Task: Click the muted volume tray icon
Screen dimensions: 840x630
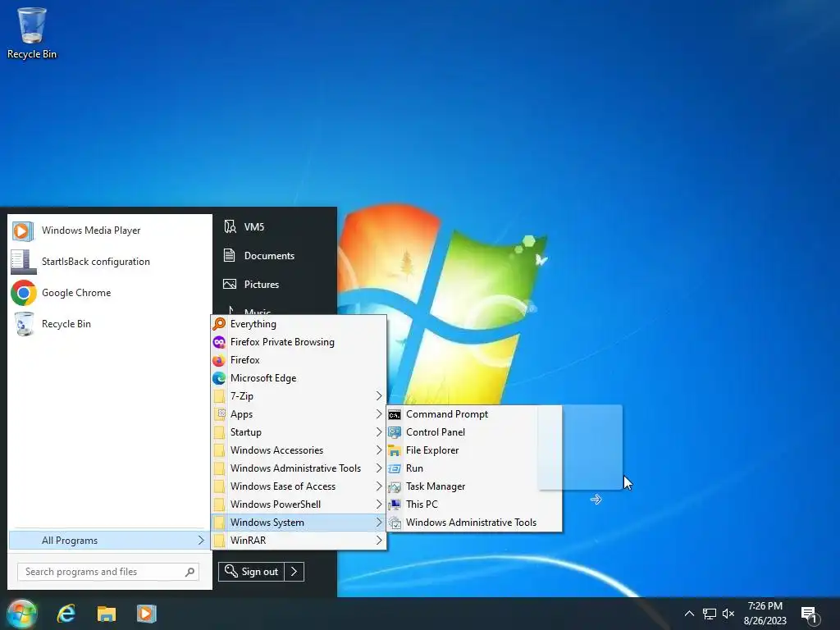Action: pyautogui.click(x=728, y=614)
